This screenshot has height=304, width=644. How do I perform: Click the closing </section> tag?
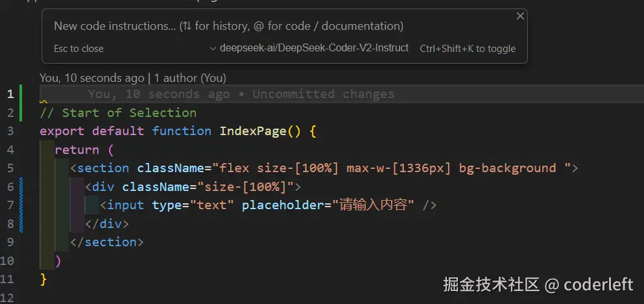[x=107, y=242]
